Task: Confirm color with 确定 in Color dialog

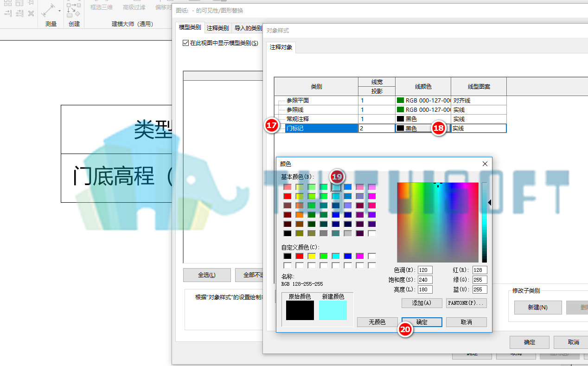Action: 422,322
